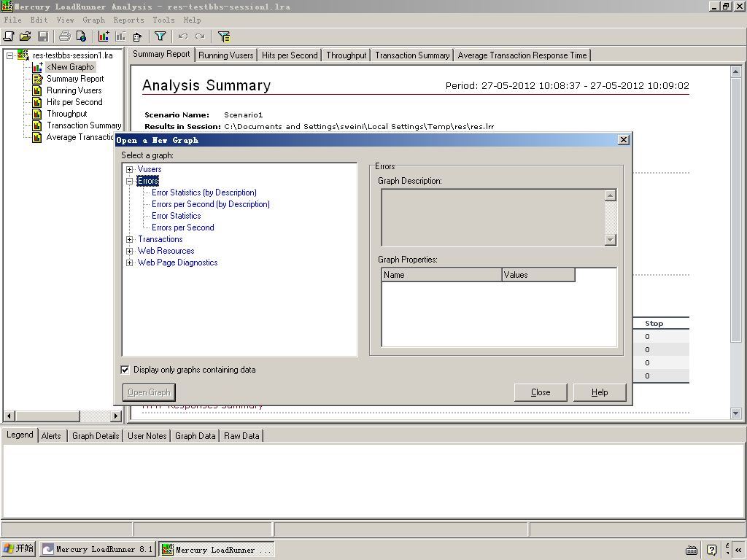The width and height of the screenshot is (747, 560).
Task: Switch to the Running Vusers tab
Action: pyautogui.click(x=226, y=55)
